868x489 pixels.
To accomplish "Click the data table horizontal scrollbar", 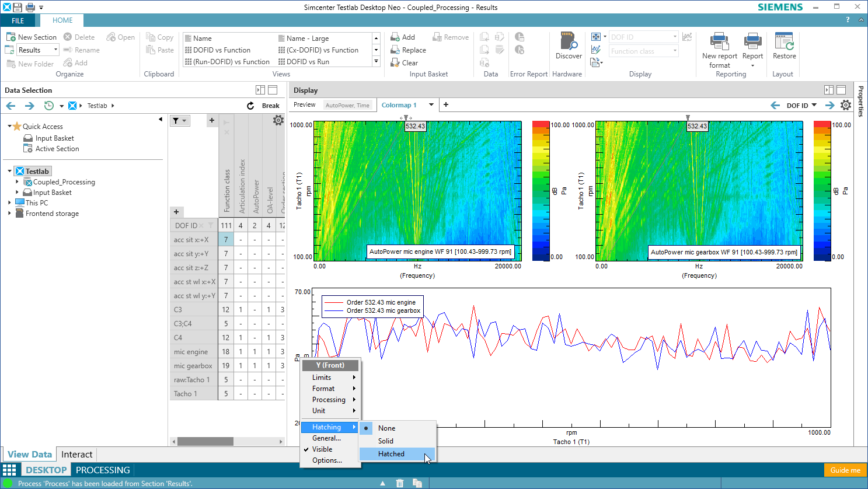I will 205,442.
